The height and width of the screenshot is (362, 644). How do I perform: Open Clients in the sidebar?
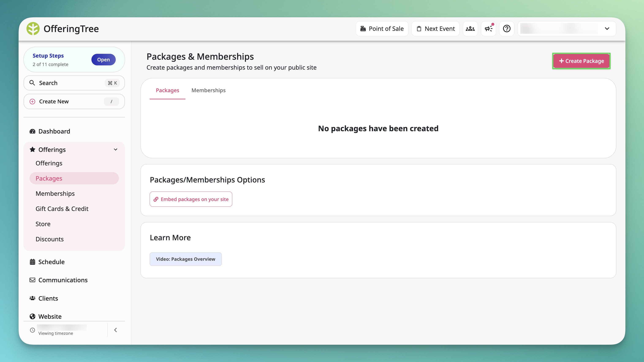coord(44,298)
